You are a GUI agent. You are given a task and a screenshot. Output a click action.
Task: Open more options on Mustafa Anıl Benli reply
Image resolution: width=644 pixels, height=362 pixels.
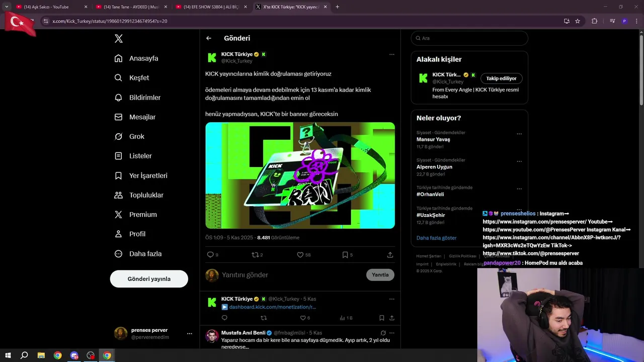(392, 333)
